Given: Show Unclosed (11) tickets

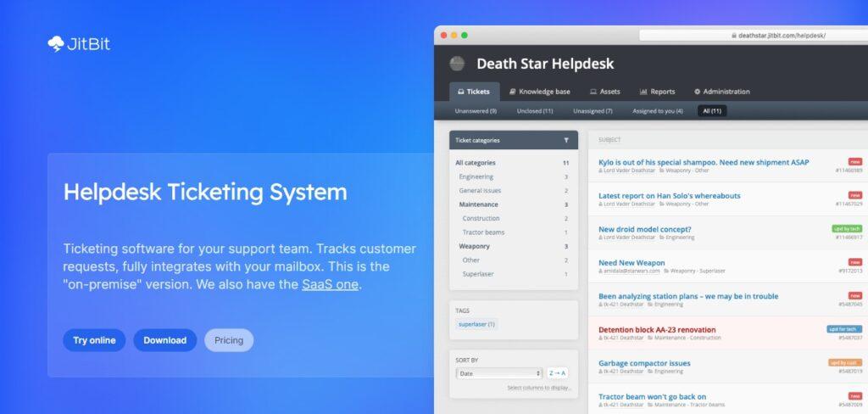Looking at the screenshot, I should 535,111.
